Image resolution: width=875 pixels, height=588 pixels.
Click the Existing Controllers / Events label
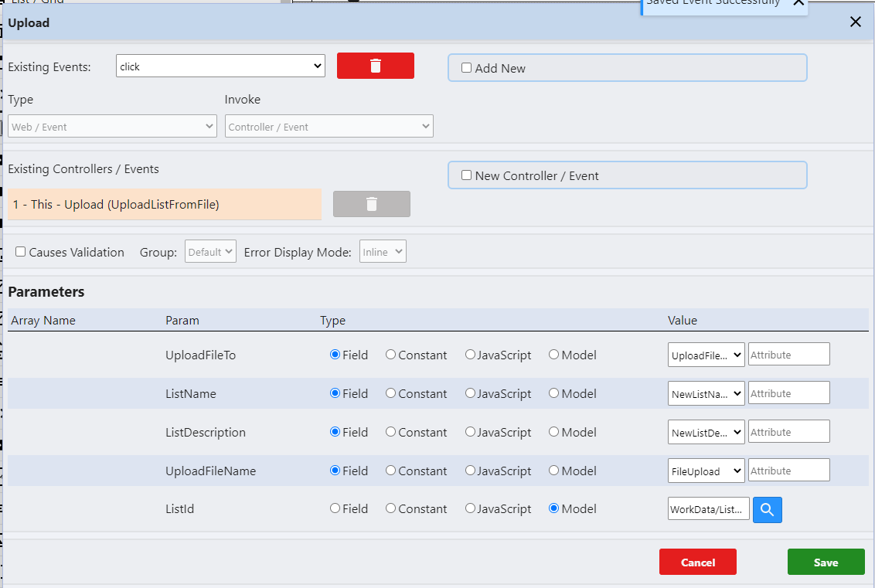pos(83,169)
